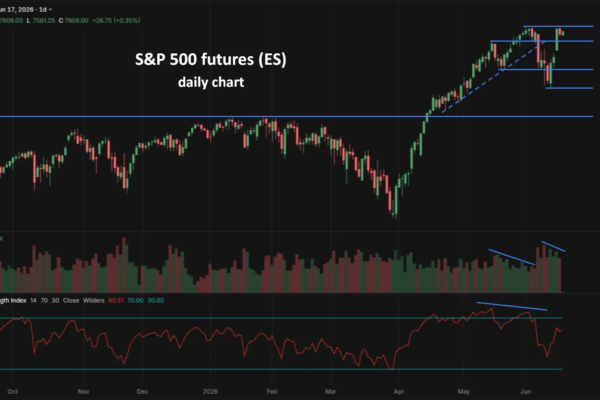The width and height of the screenshot is (600, 400).
Task: Click the RSI level value 30.00
Action: coord(156,300)
